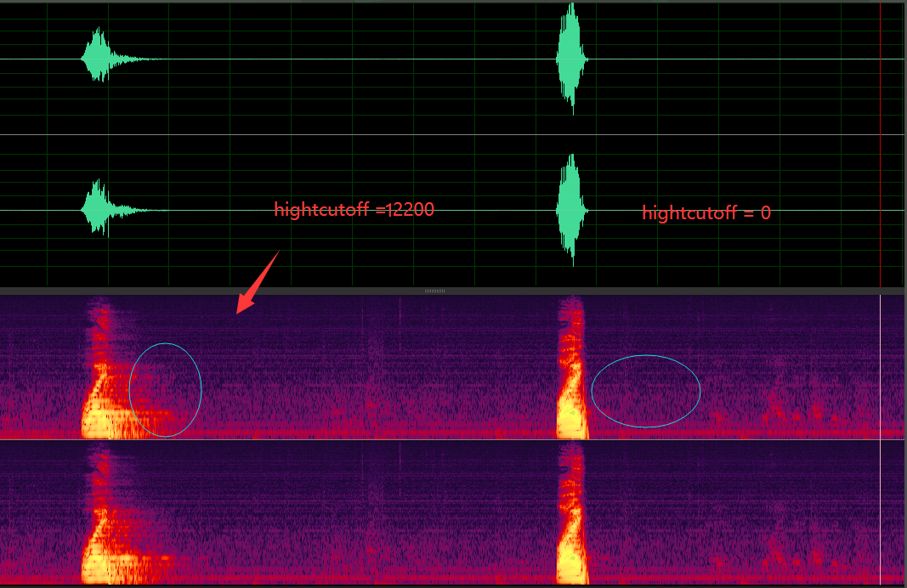Click the red playhead line in waveform view
The width and height of the screenshot is (907, 588).
[881, 144]
